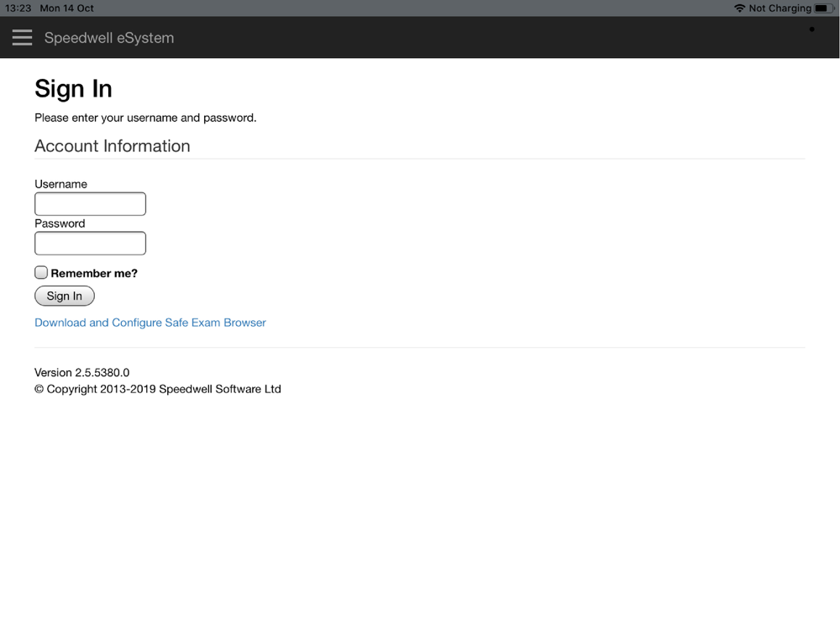
Task: Click the Sign In page heading
Action: point(73,89)
